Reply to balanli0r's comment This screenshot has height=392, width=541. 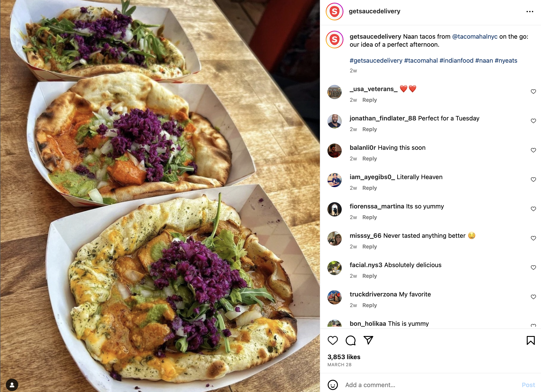click(x=369, y=158)
